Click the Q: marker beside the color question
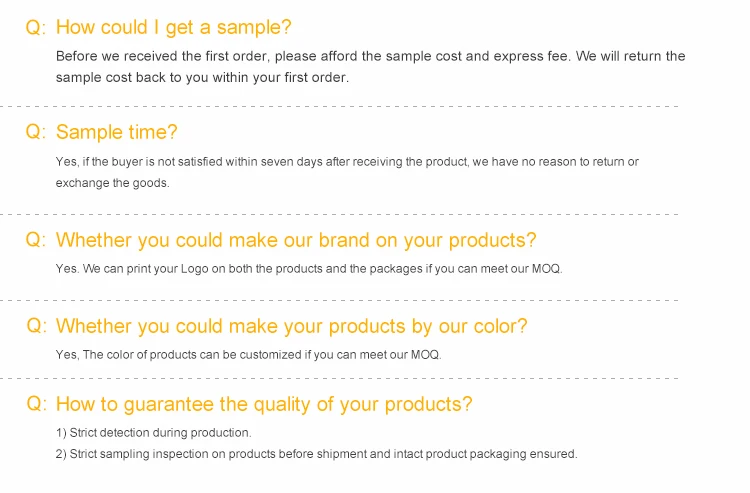 36,326
